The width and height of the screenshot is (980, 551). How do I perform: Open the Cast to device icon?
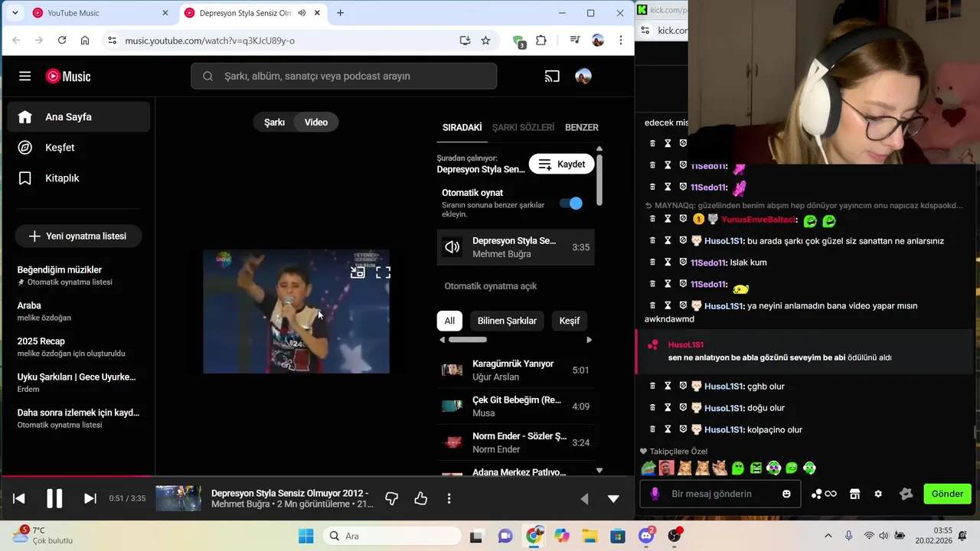552,76
